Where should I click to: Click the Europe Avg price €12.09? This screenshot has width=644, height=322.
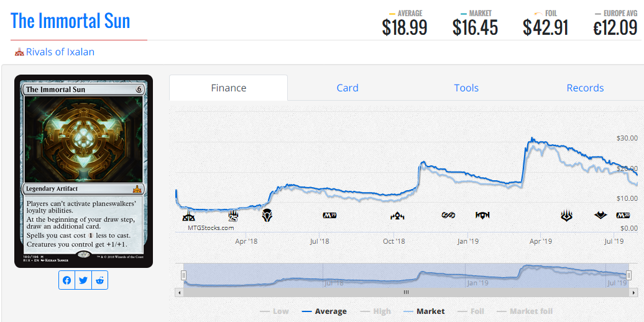pos(615,27)
